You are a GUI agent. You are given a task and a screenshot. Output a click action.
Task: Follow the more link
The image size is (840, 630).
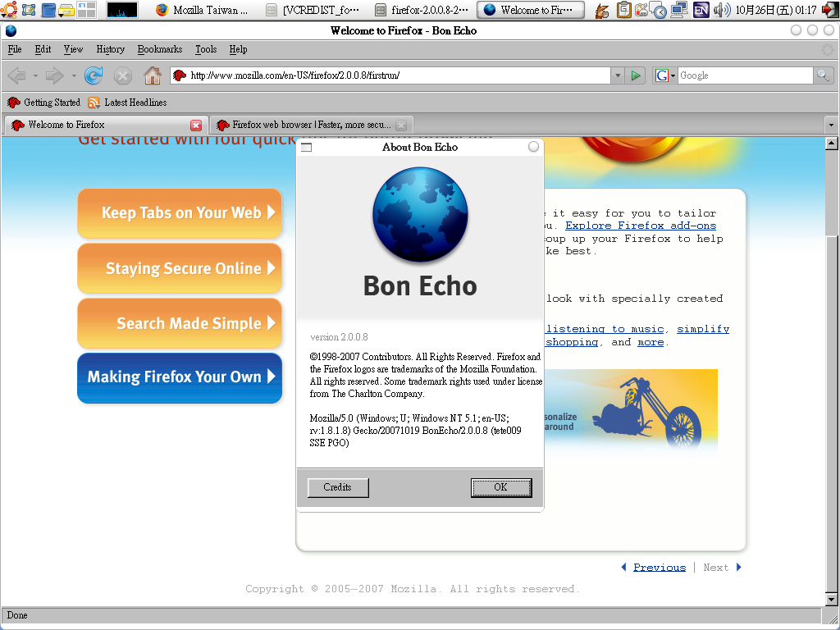[x=651, y=342]
